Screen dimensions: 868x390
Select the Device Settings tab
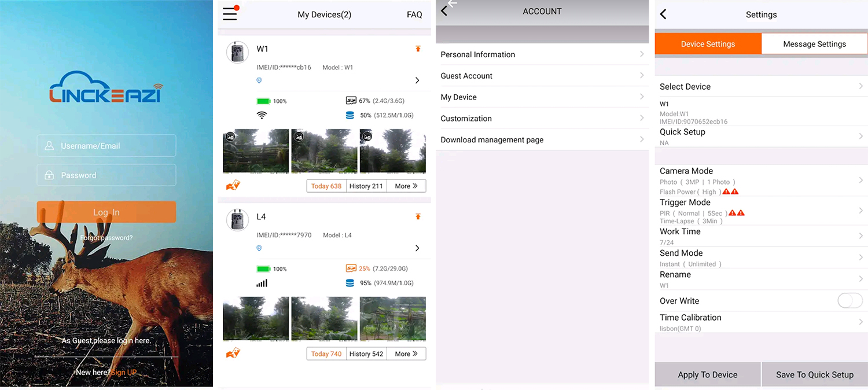[x=708, y=44]
